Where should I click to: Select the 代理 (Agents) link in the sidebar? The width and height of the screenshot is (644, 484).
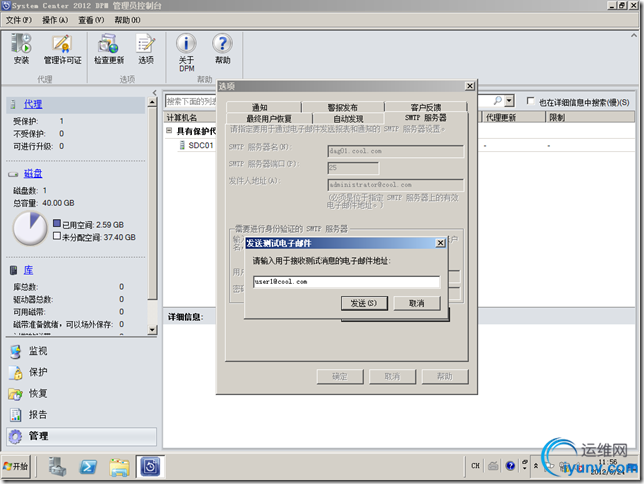pos(33,104)
